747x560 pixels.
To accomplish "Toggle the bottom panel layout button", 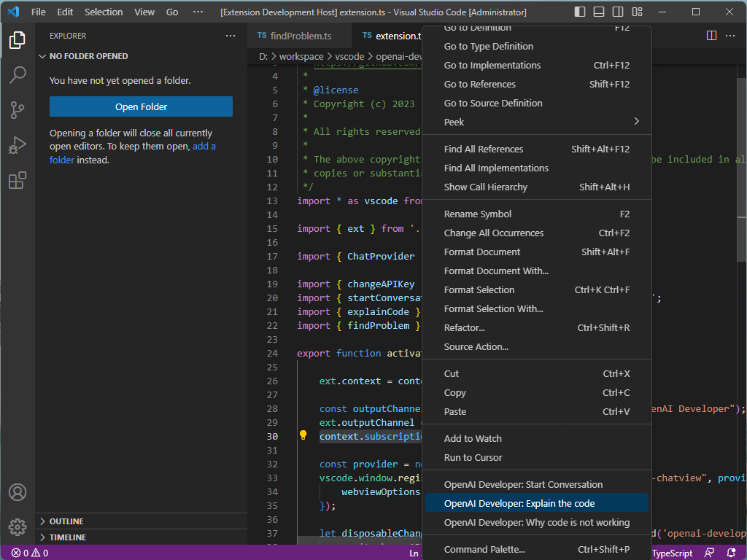I will tap(599, 12).
